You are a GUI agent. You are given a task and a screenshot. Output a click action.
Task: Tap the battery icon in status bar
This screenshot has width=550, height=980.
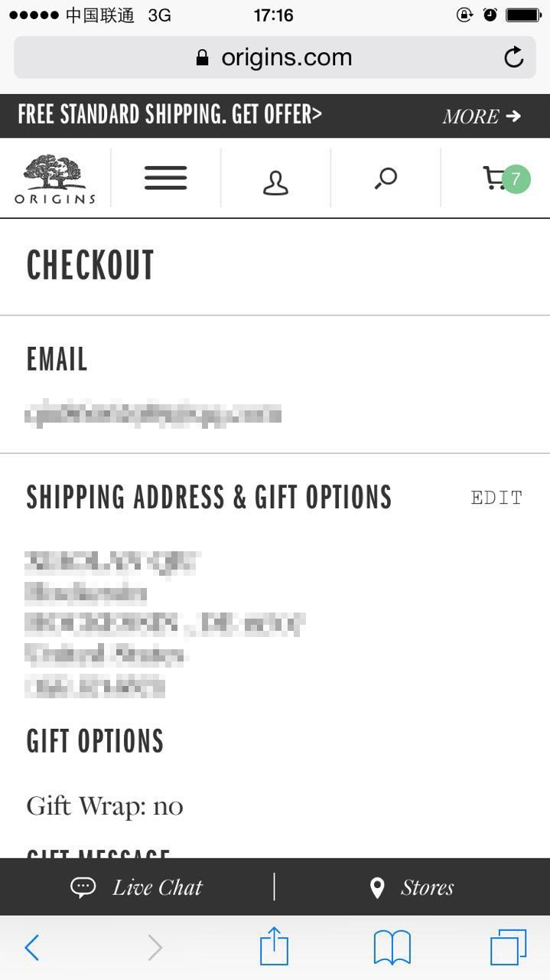523,15
